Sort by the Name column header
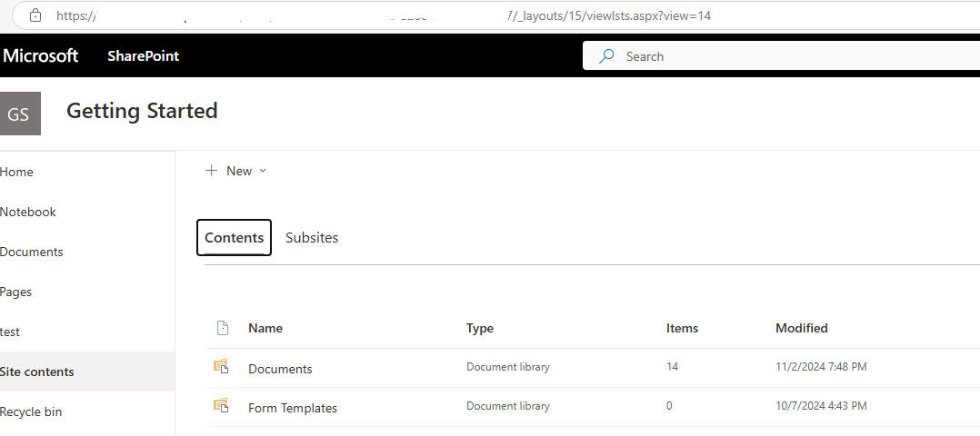 [x=265, y=328]
